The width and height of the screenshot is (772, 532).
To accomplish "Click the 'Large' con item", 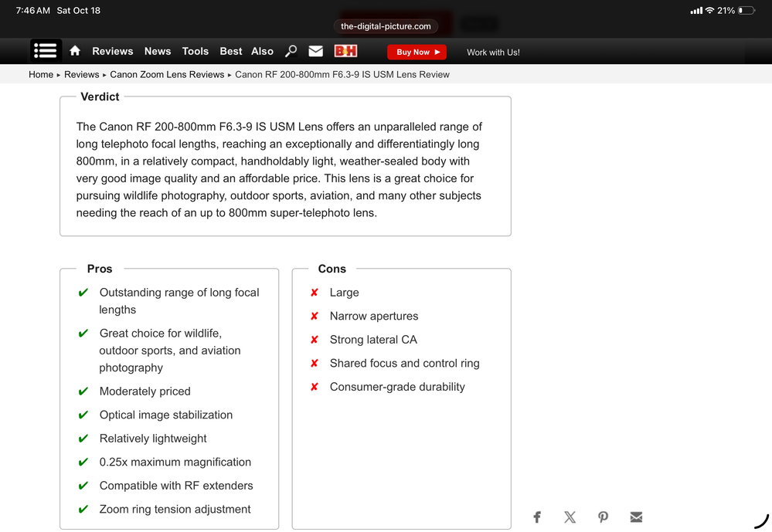I will point(344,293).
